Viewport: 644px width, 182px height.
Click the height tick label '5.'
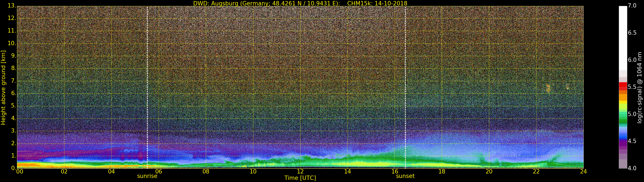point(14,106)
